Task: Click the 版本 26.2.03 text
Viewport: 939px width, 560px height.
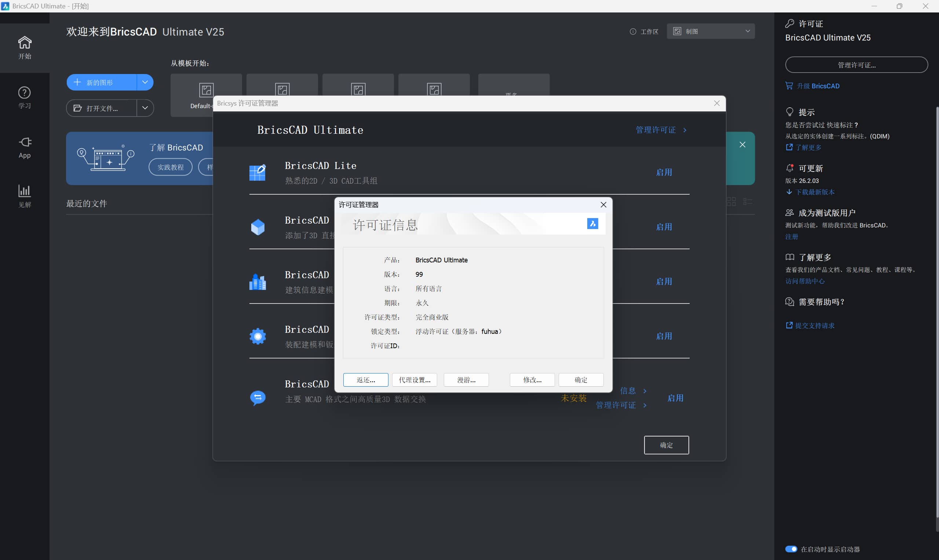Action: coord(802,181)
